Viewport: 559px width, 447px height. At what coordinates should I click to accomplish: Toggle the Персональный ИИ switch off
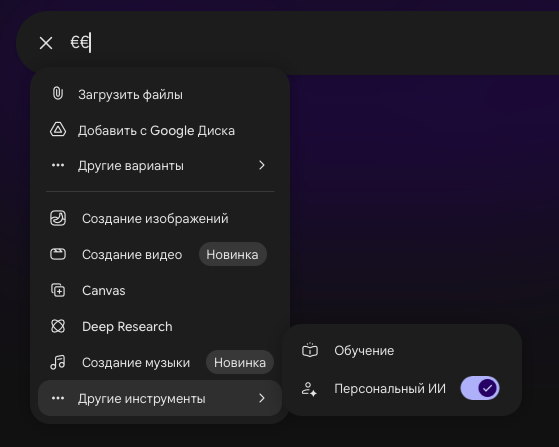480,388
